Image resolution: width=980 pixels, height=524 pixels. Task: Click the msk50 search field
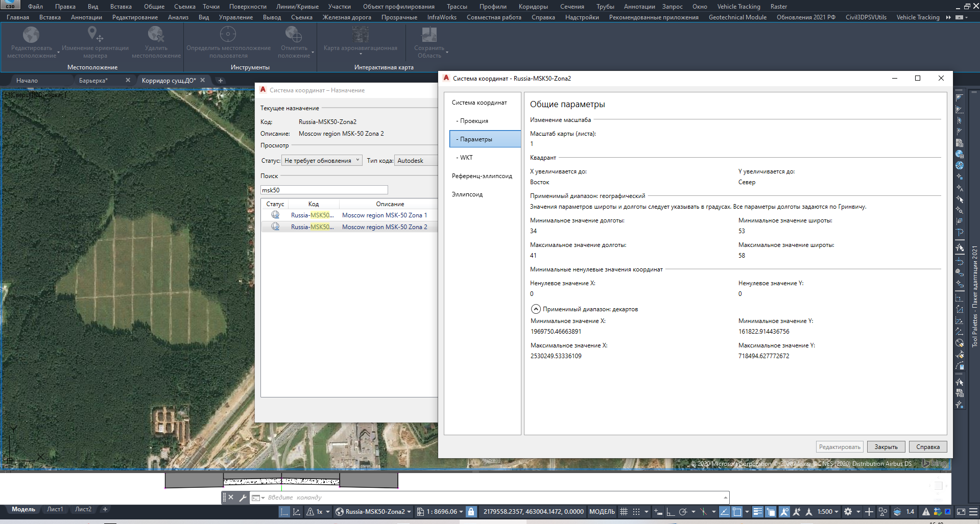tap(324, 190)
